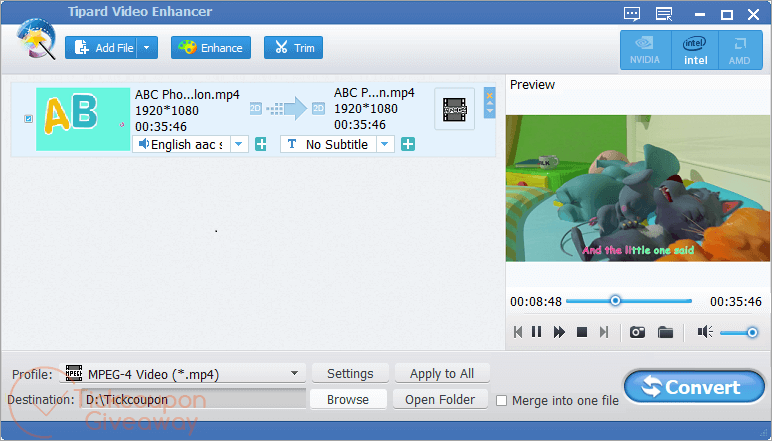The width and height of the screenshot is (772, 441).
Task: Add an audio track with plus icon
Action: [260, 144]
